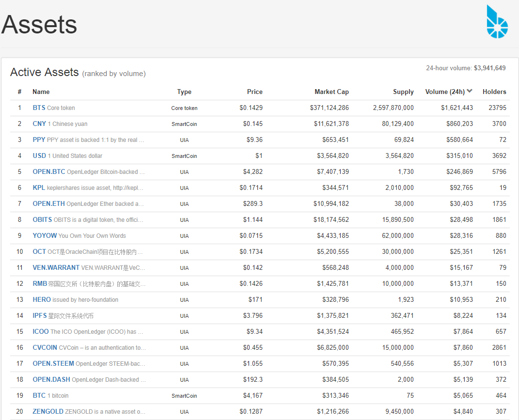Click BTS market cap $371,124,286
This screenshot has width=519, height=420.
point(330,108)
